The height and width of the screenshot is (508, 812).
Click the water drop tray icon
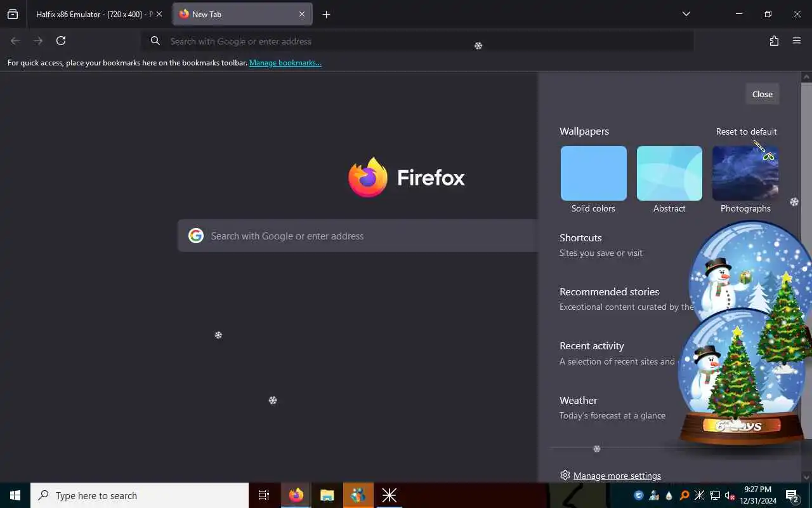click(x=669, y=495)
